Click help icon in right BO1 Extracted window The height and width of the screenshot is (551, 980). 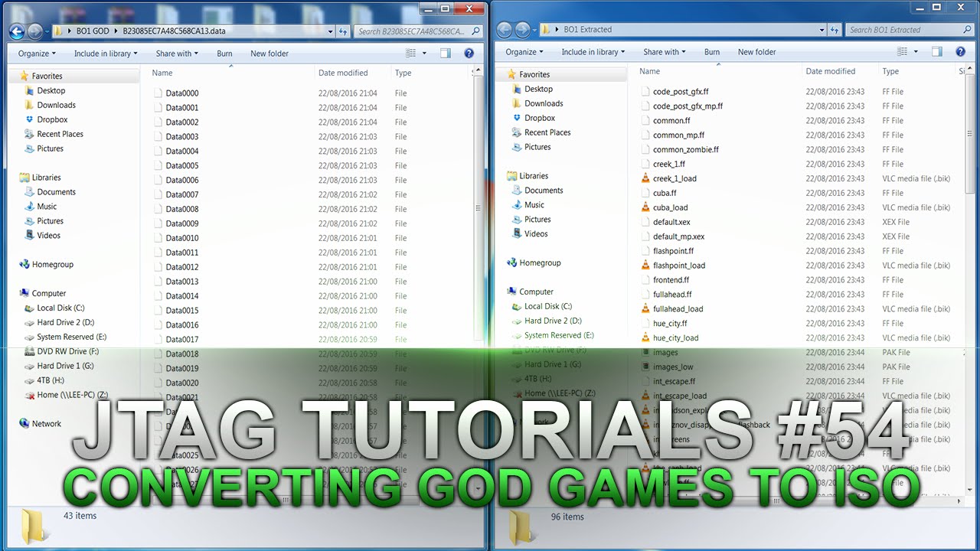tap(960, 52)
